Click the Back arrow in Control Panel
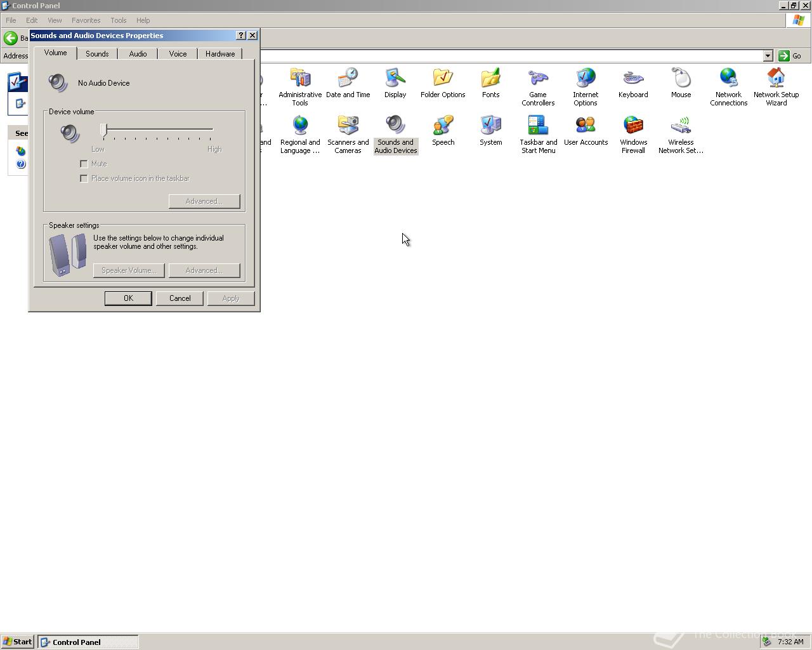Viewport: 812px width, 650px height. pos(10,38)
